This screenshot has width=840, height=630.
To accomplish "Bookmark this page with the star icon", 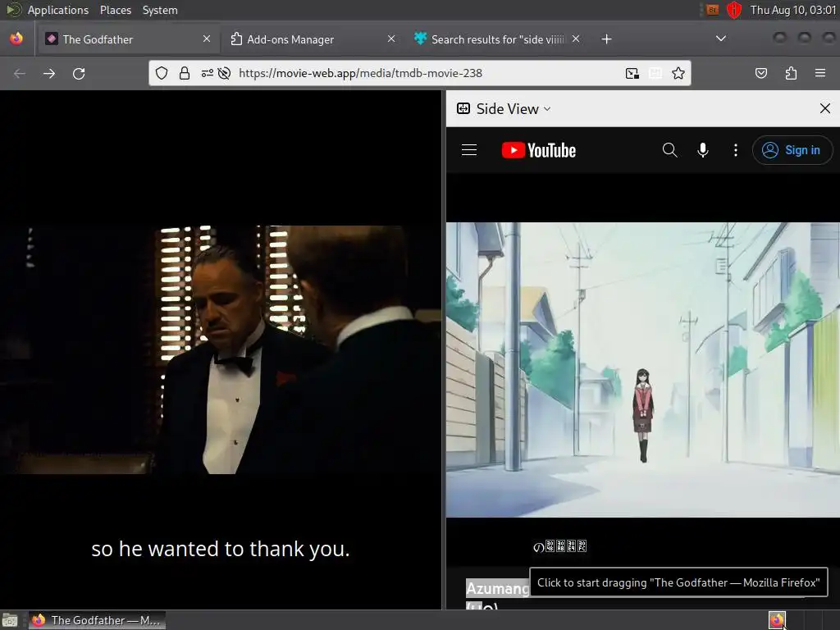I will pos(678,73).
